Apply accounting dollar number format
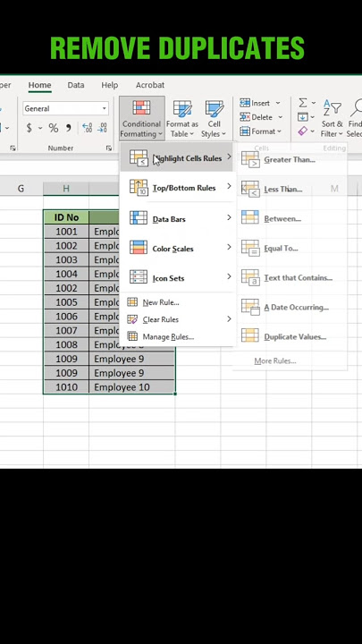The height and width of the screenshot is (644, 362). pos(29,128)
